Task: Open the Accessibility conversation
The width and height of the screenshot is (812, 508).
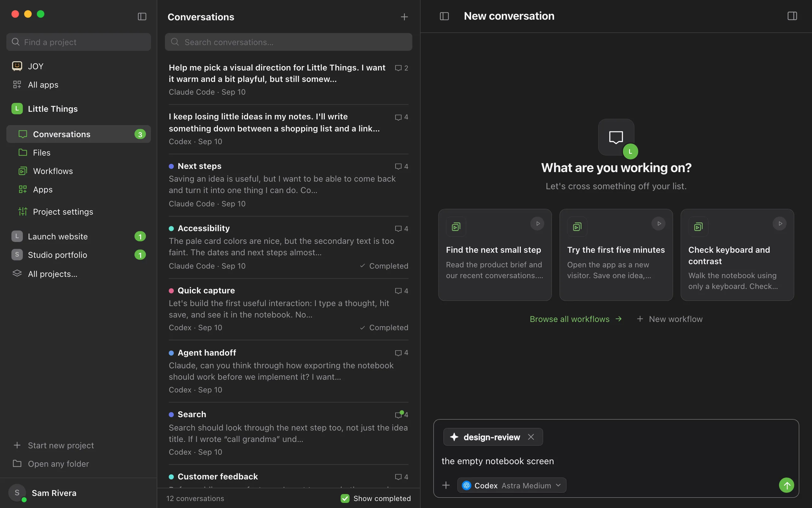Action: (x=289, y=247)
